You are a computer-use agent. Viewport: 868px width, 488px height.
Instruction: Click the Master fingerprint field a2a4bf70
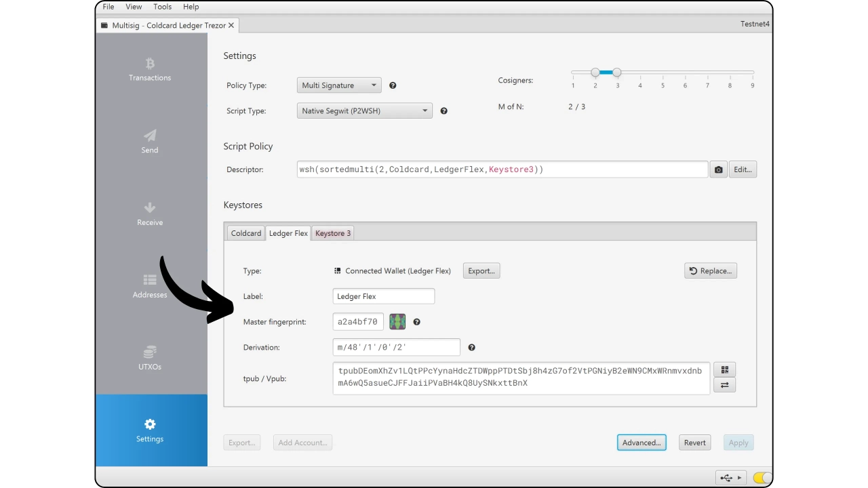coord(359,322)
